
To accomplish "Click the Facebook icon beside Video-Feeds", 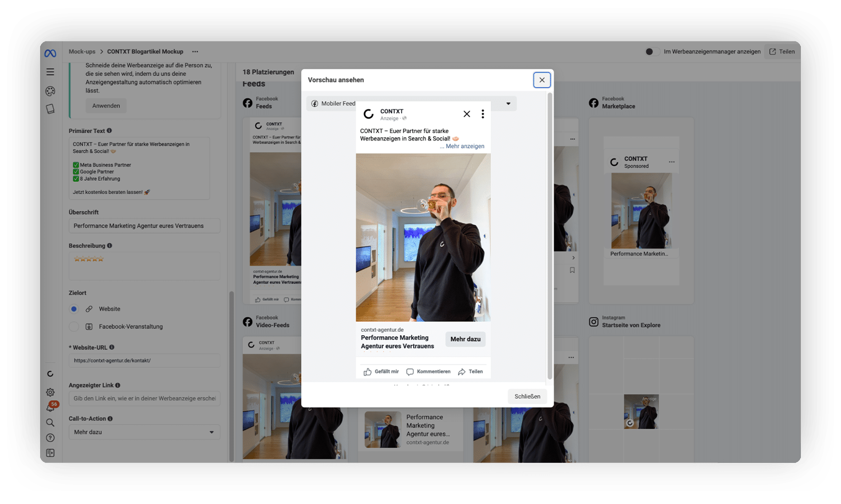I will pyautogui.click(x=247, y=322).
